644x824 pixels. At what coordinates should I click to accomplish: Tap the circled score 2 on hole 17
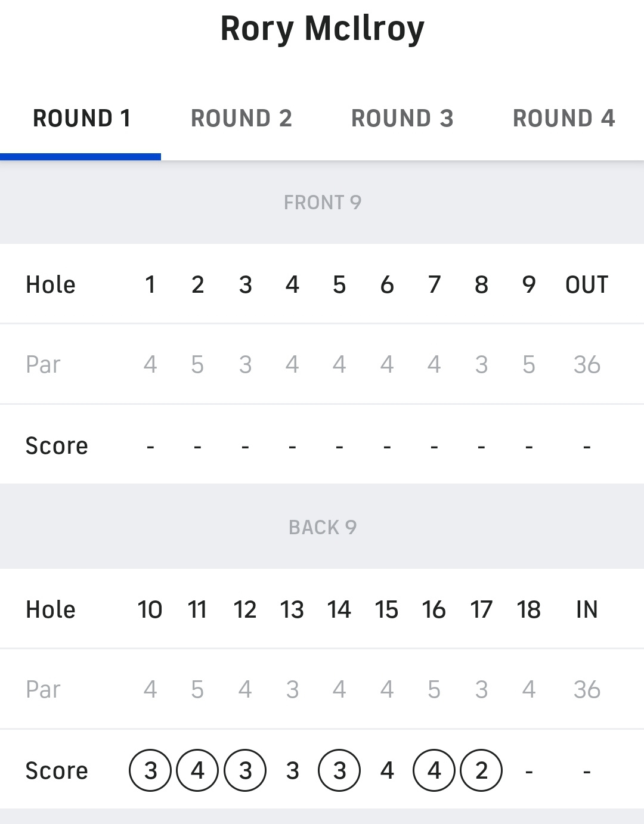(x=481, y=770)
